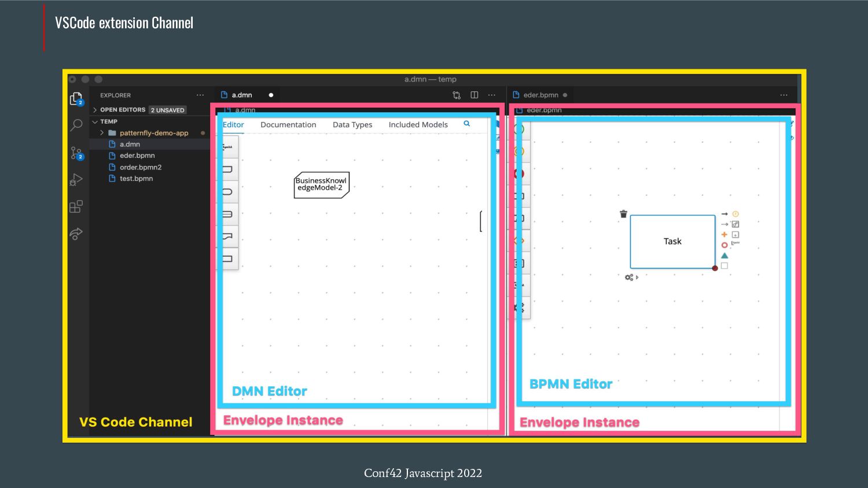
Task: Append a new task with the white square
Action: 724,266
